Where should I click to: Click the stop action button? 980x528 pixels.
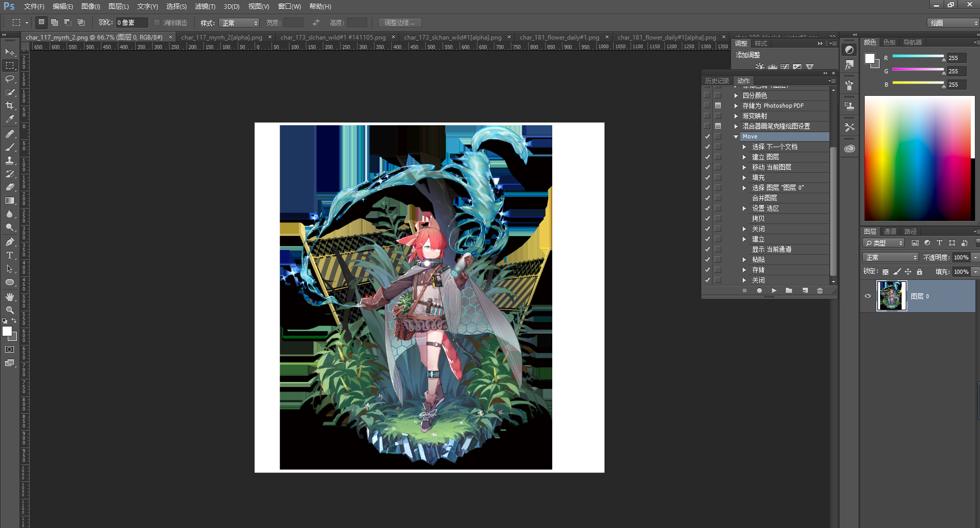(744, 291)
